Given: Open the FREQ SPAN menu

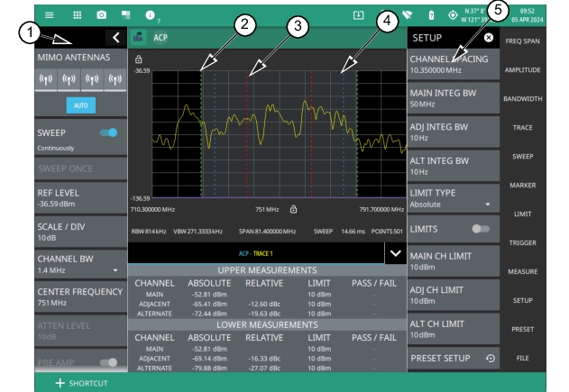Looking at the screenshot, I should [536, 41].
